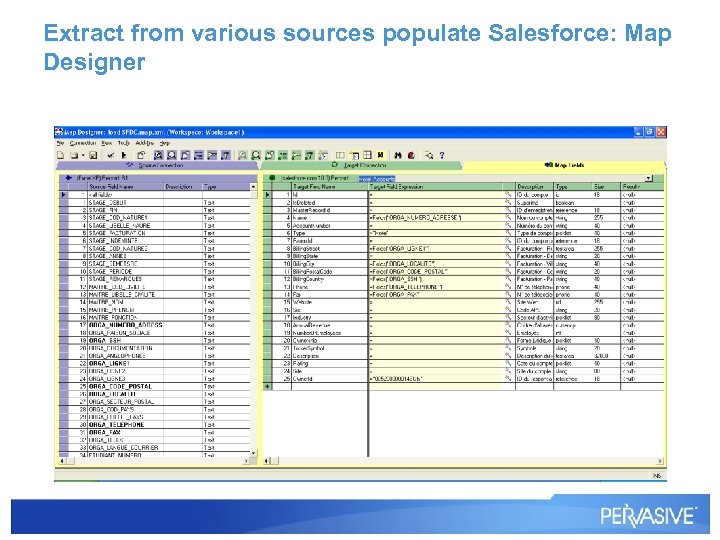Open expression builder icon for OwnerId row
Screen dimensions: 720x540
[508, 379]
